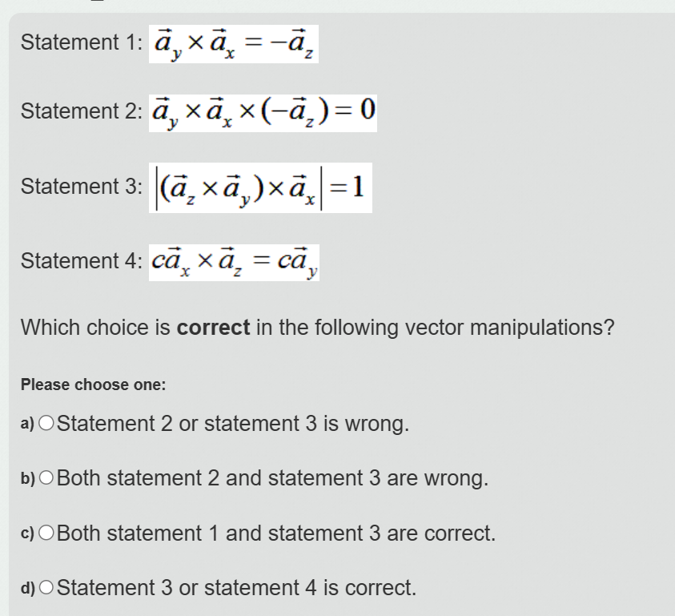
Task: Click the Statement 3 formula image
Action: (260, 187)
